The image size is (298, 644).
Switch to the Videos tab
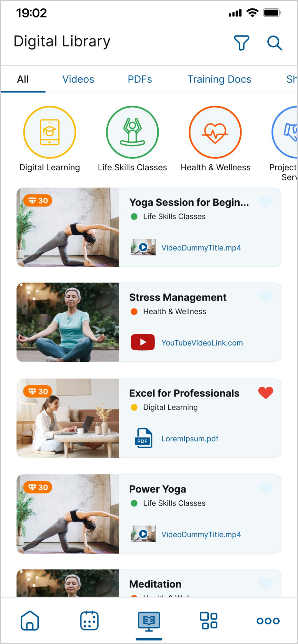click(78, 79)
